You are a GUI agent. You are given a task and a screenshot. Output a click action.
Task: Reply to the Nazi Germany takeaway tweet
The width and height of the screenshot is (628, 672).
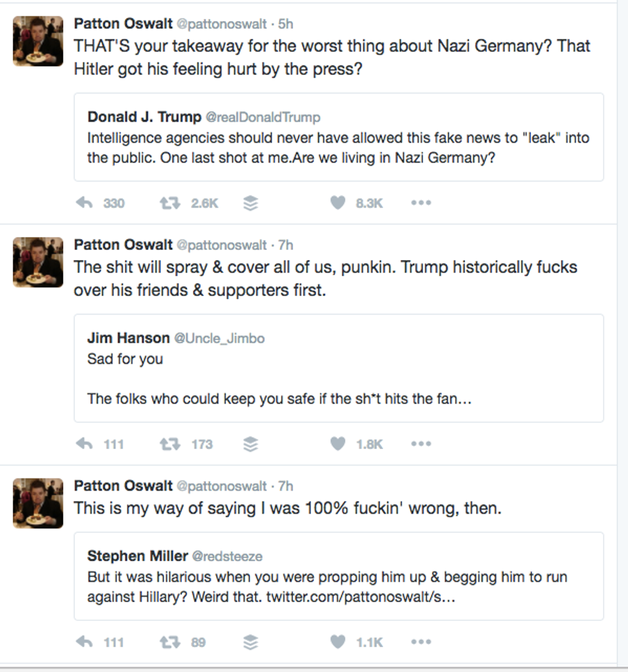pyautogui.click(x=85, y=203)
